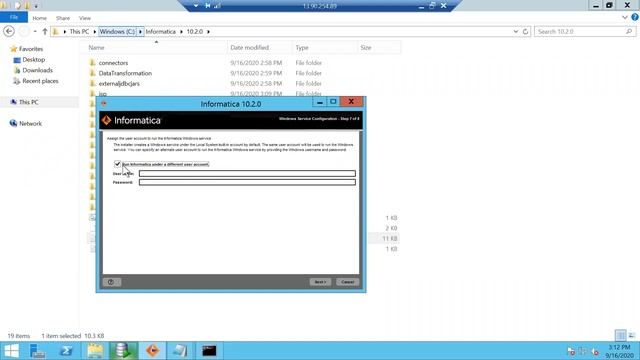The image size is (640, 360).
Task: Switch to the Share ribbon tab
Action: (x=63, y=18)
